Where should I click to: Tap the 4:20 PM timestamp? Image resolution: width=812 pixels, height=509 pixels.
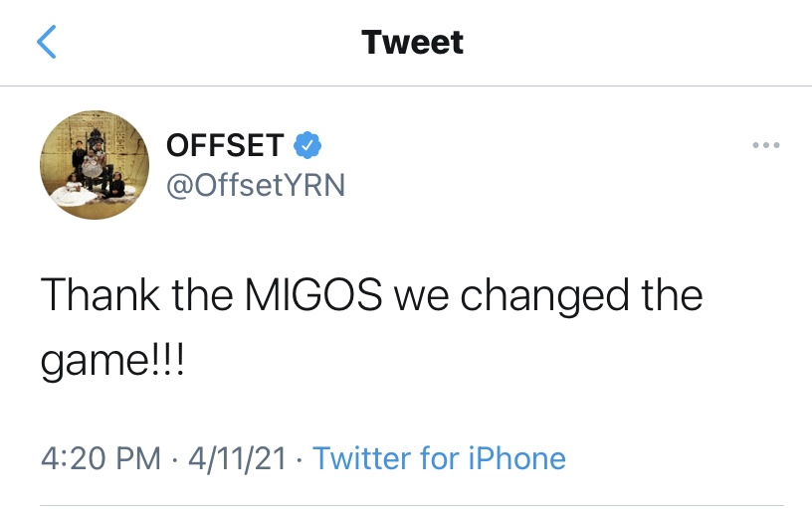coord(101,459)
